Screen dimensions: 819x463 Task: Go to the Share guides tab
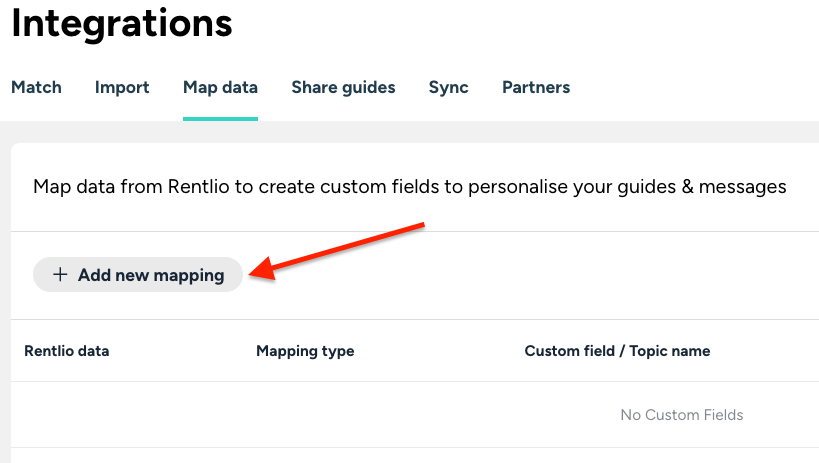click(343, 87)
